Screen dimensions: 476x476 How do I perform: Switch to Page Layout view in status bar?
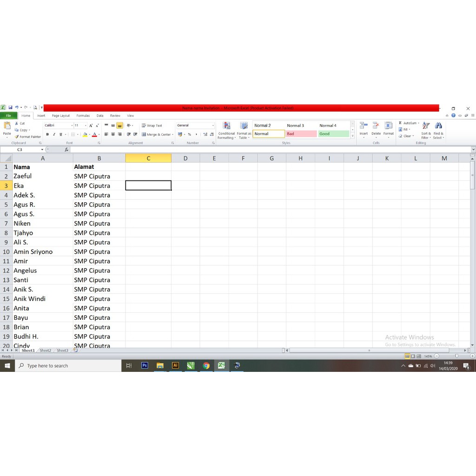click(413, 356)
